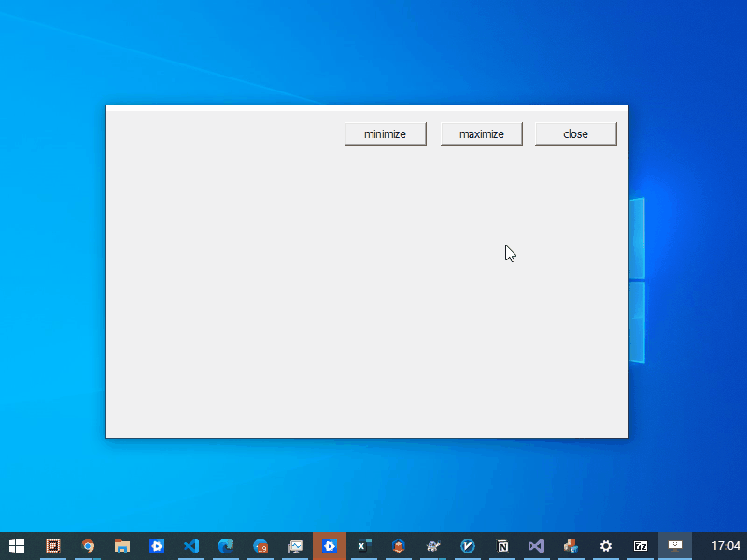Screen dimensions: 747x560
Task: Open Visual Studio Code from the taskbar
Action: click(x=191, y=546)
